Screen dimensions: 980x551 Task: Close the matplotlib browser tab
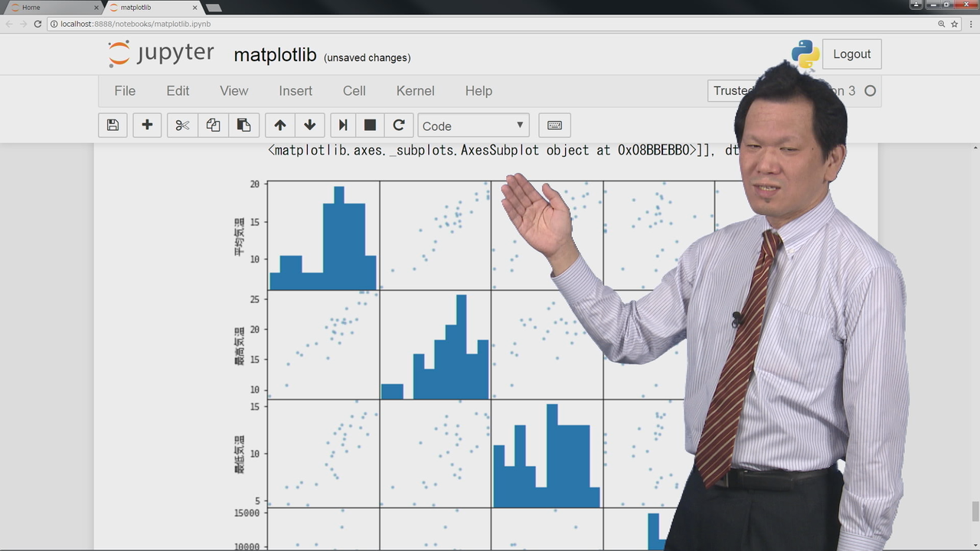point(195,8)
